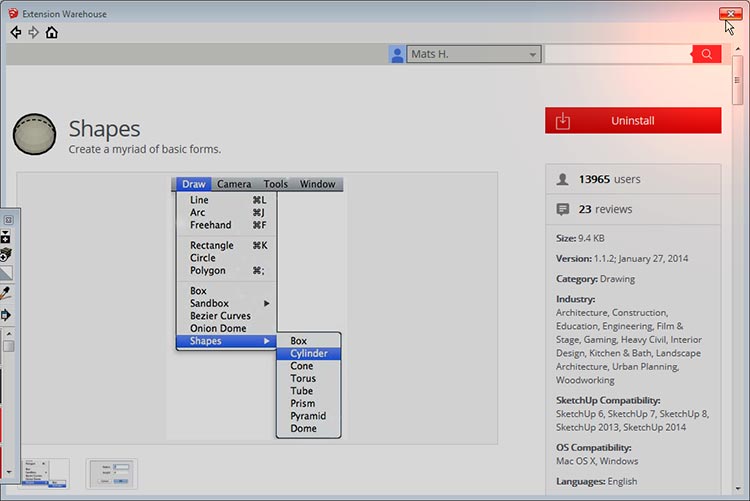Click the user profile avatar icon

pos(397,54)
